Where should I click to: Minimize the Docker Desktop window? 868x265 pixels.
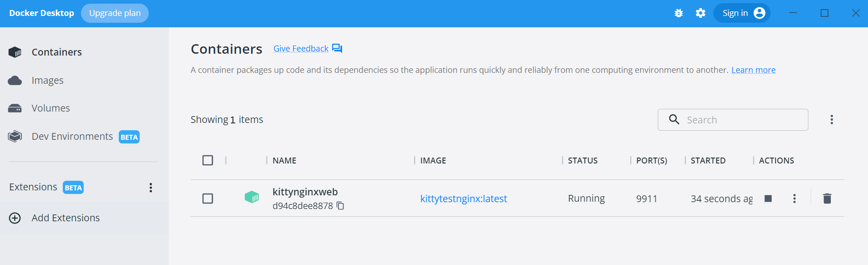click(793, 13)
